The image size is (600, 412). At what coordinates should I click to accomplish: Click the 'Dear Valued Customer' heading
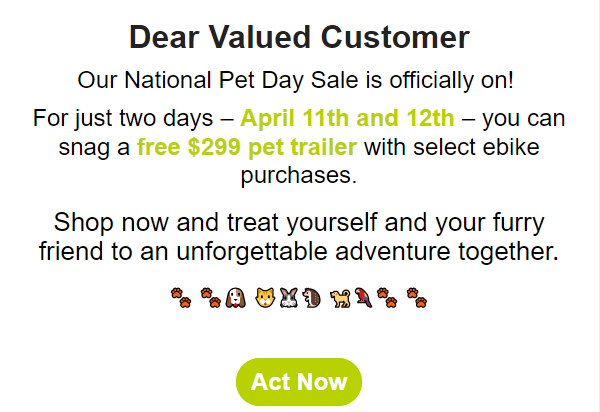point(299,37)
